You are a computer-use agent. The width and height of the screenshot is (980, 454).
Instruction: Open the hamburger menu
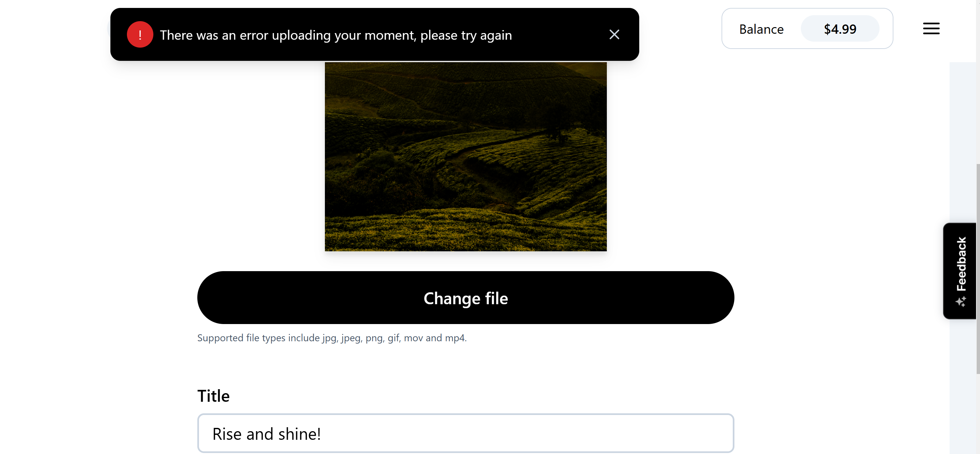931,28
